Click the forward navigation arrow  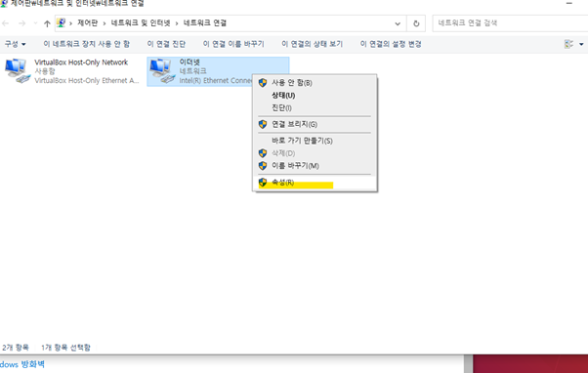22,23
